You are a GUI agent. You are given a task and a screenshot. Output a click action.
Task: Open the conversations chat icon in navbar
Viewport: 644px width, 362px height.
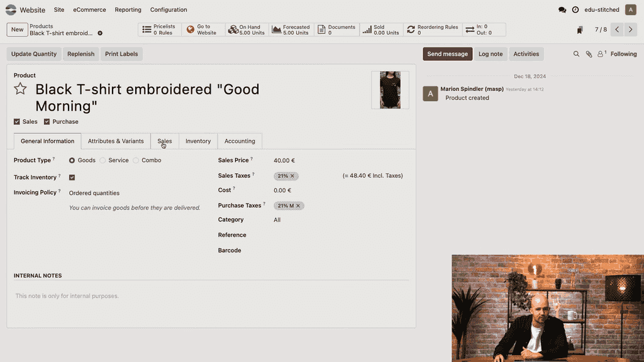pos(562,10)
